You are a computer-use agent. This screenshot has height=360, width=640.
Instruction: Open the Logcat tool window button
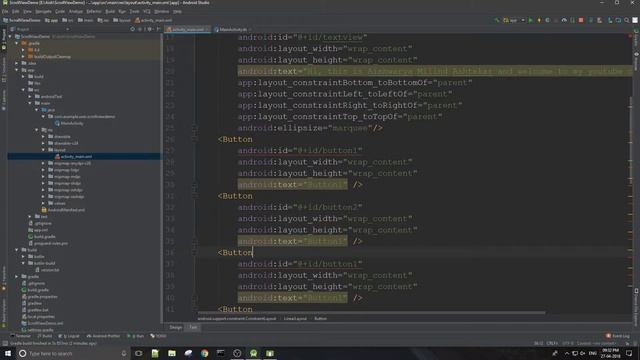[69, 336]
